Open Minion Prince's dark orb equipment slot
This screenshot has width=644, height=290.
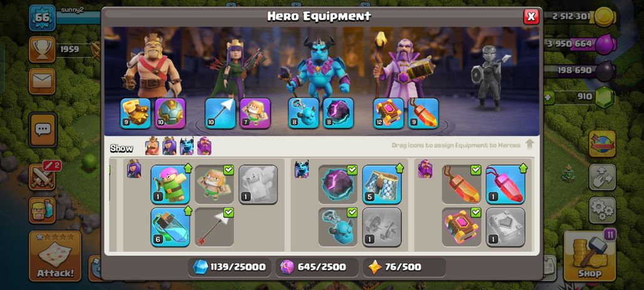(338, 113)
